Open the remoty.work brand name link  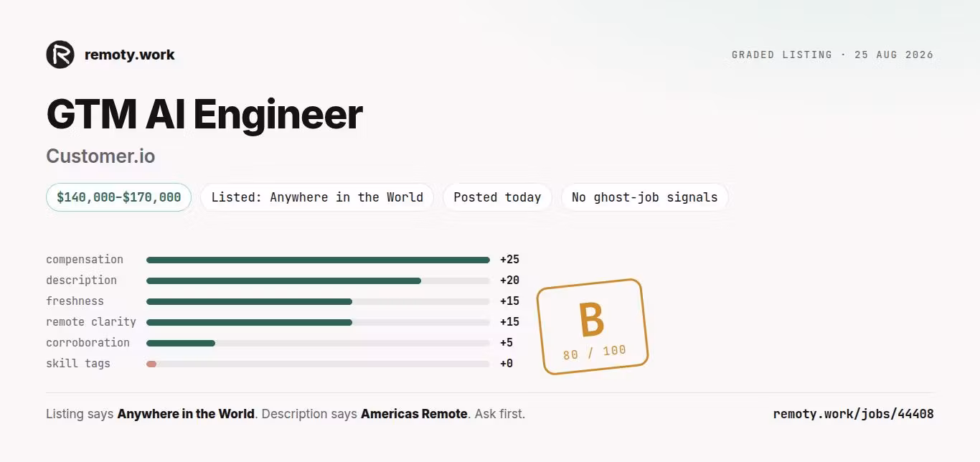(130, 55)
